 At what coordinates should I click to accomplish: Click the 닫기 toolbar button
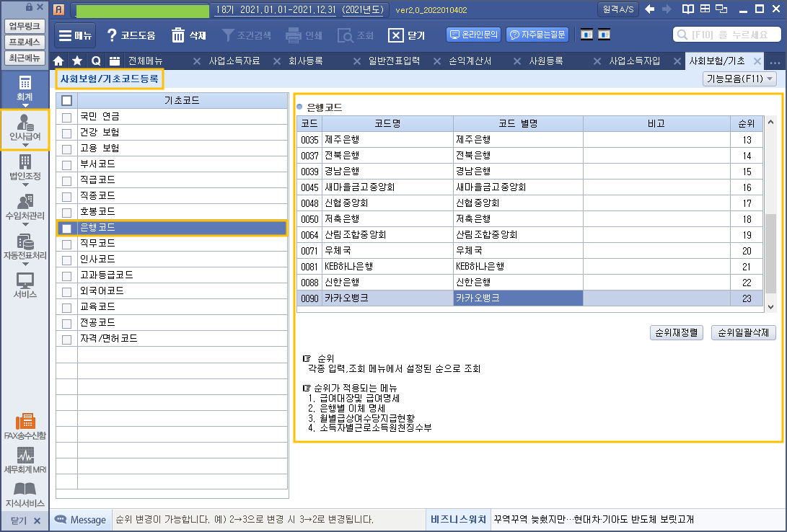click(x=407, y=35)
